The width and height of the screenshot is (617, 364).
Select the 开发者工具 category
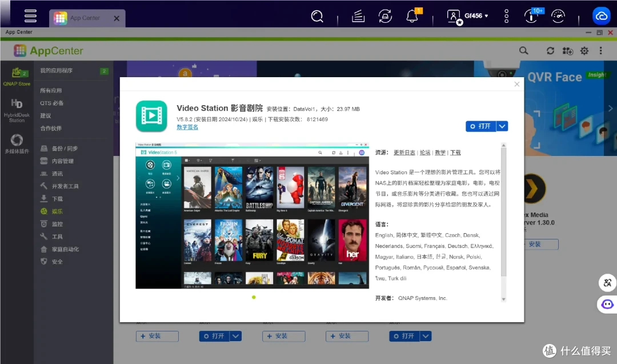pos(59,186)
